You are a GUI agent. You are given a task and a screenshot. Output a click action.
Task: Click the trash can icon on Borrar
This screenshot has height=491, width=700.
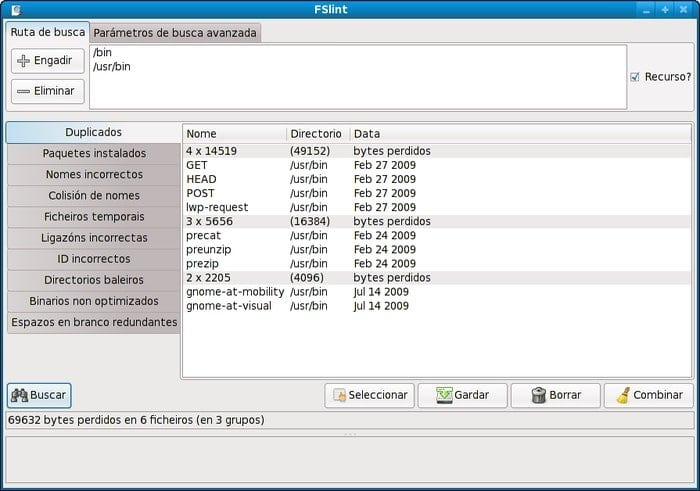(539, 395)
